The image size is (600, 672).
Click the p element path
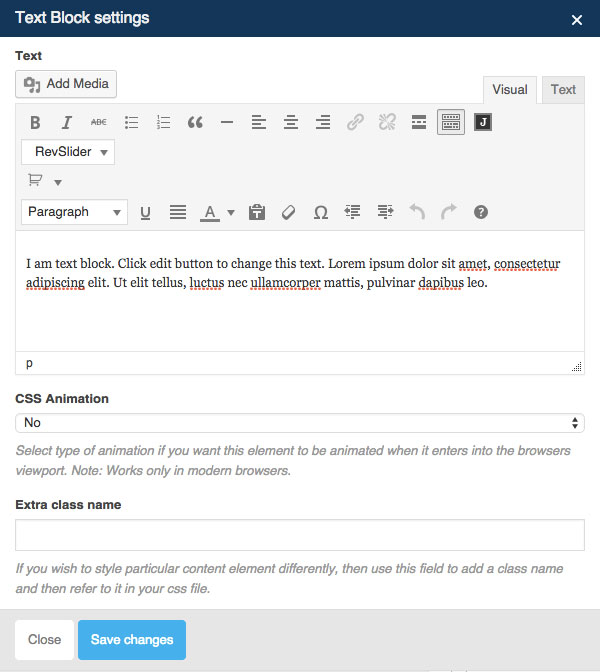coord(29,363)
